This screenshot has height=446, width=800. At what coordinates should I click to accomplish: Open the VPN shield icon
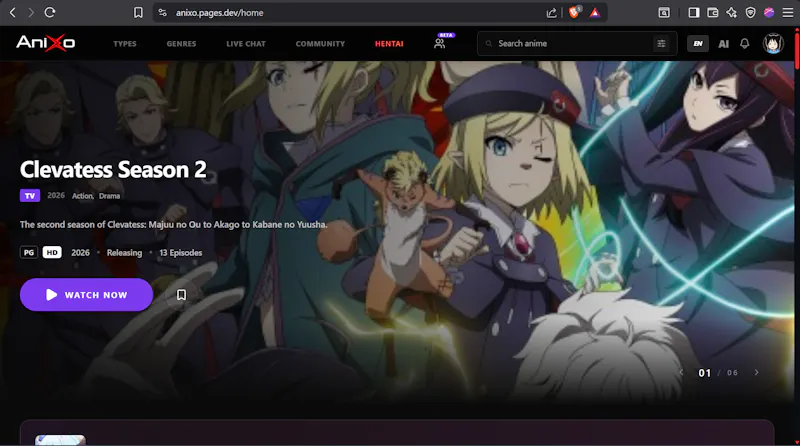click(751, 13)
